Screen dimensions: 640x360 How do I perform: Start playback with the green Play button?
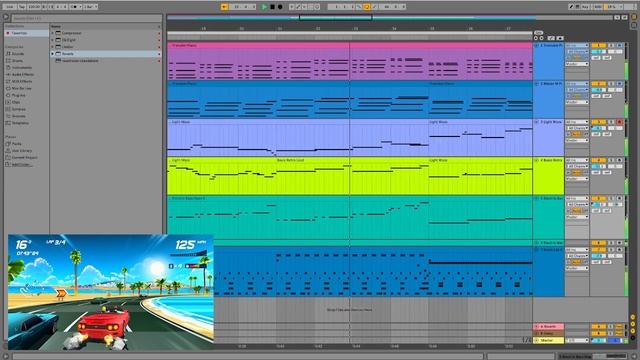[264, 7]
